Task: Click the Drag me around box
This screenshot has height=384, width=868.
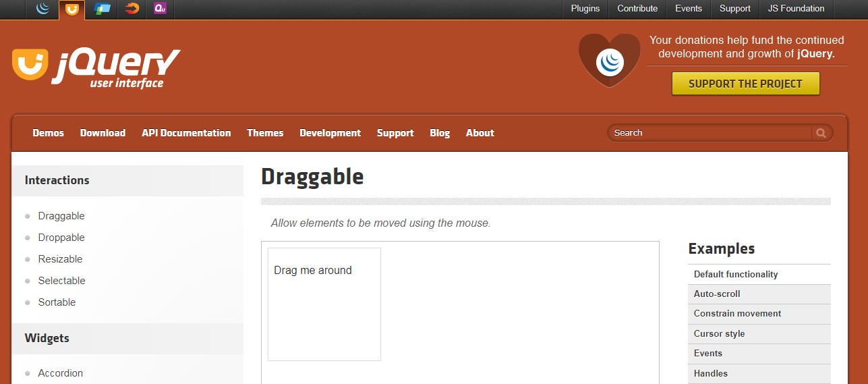Action: (324, 304)
